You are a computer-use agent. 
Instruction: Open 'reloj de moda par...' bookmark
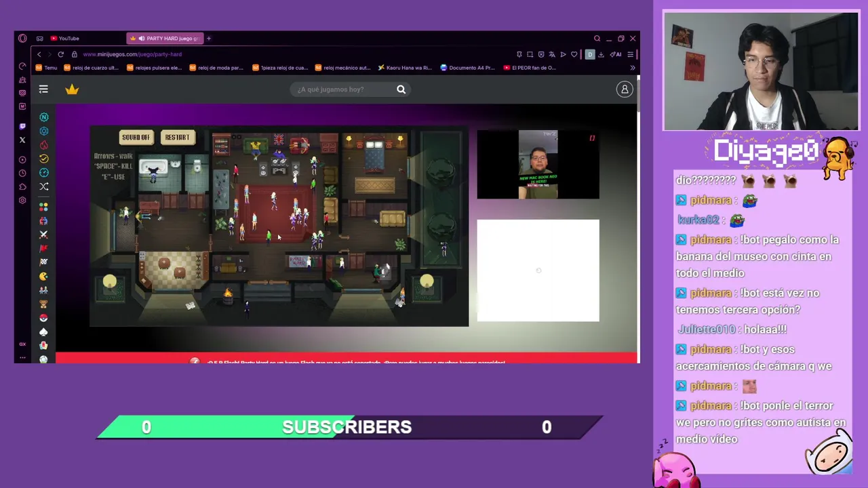click(216, 68)
